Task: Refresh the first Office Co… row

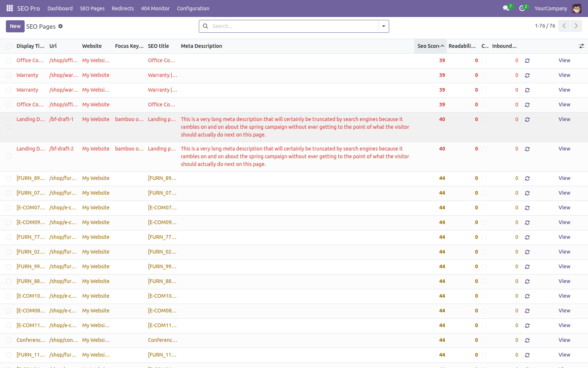Action: [527, 61]
